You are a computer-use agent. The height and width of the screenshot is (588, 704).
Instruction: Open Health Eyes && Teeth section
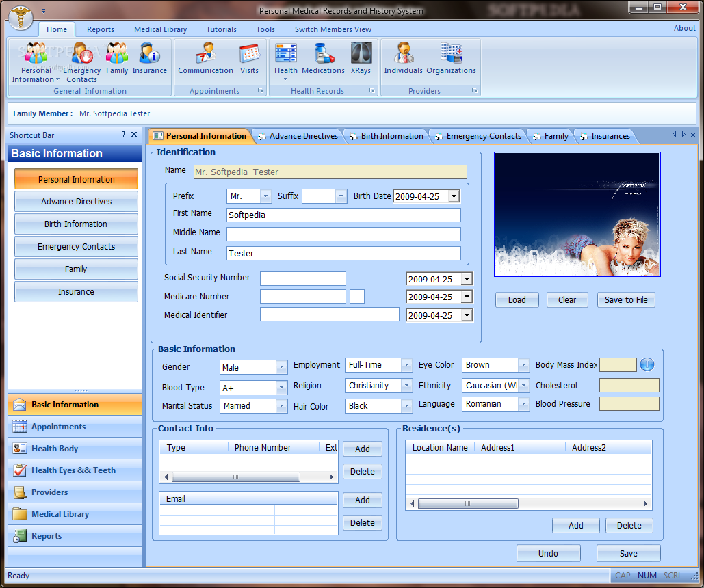[75, 470]
